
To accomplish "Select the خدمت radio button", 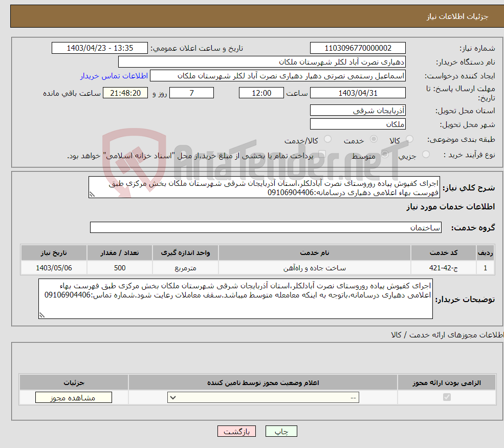I will tap(374, 139).
